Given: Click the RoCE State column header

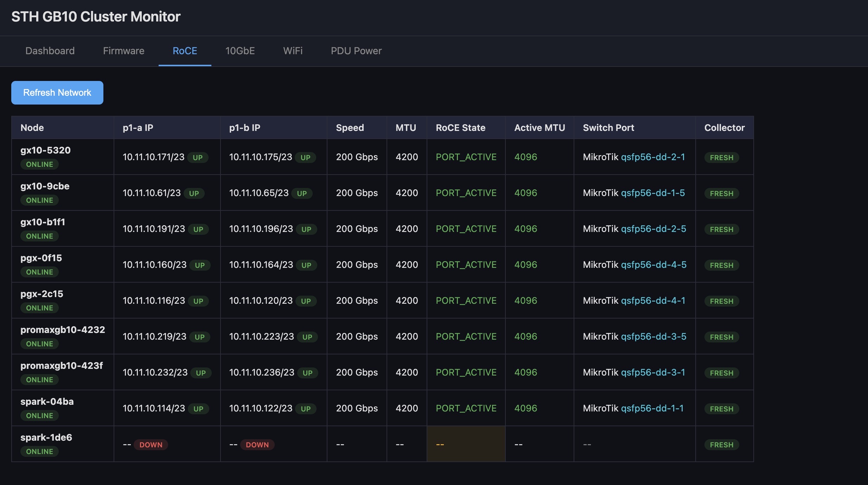Looking at the screenshot, I should (460, 128).
